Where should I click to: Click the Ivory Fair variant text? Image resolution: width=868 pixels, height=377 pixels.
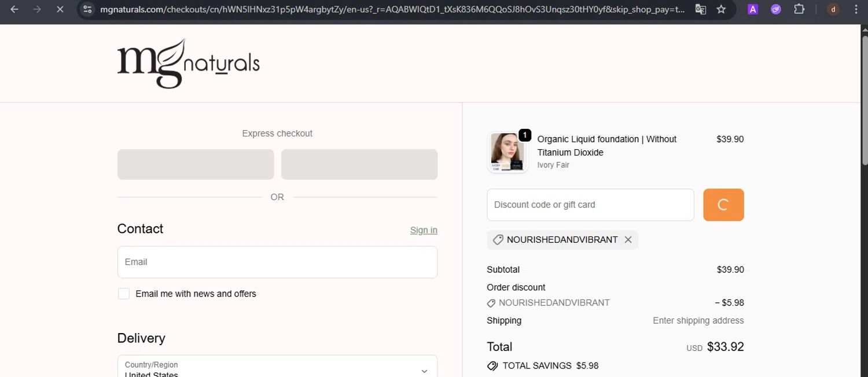coord(553,165)
